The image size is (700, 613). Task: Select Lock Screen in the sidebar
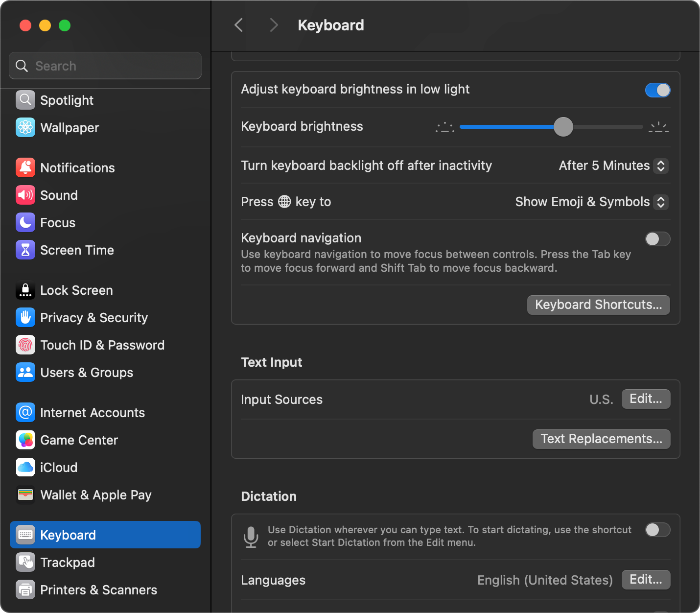tap(105, 290)
